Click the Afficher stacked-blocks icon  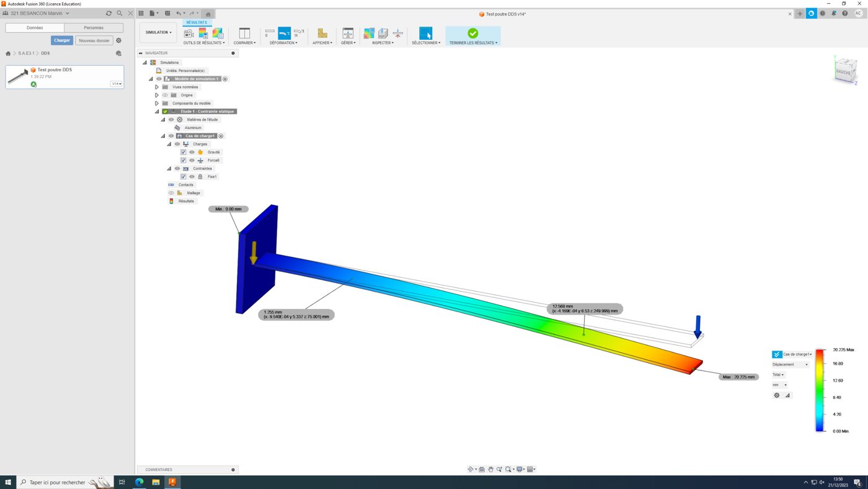tap(322, 33)
